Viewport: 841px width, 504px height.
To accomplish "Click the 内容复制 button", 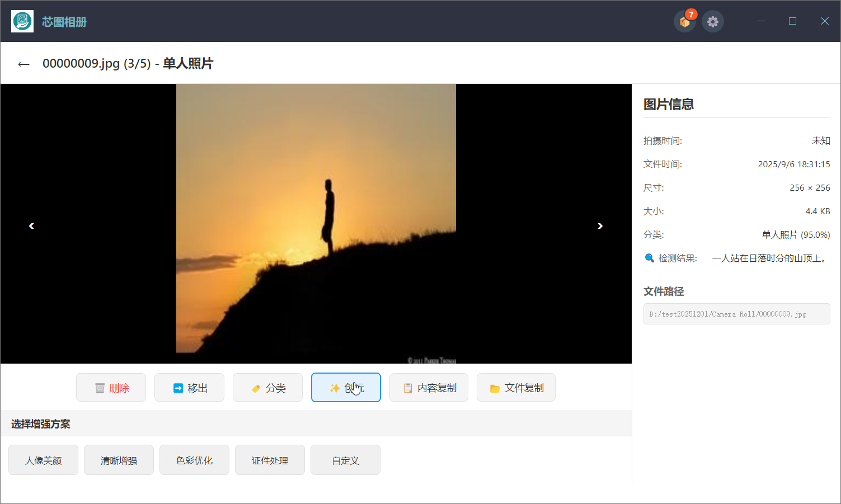I will (x=429, y=388).
